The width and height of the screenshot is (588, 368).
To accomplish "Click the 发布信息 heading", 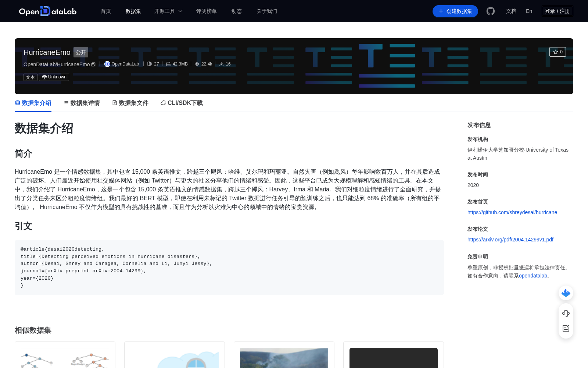I will click(479, 125).
